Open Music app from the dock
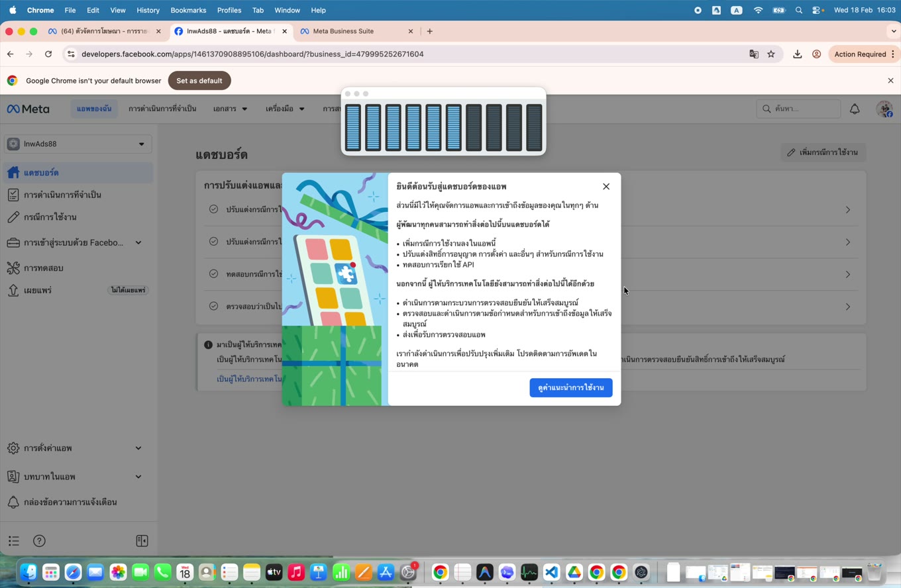 pos(296,572)
